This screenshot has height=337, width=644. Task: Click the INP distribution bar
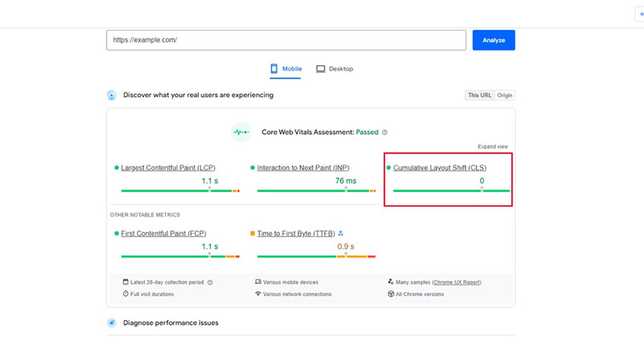(x=316, y=191)
